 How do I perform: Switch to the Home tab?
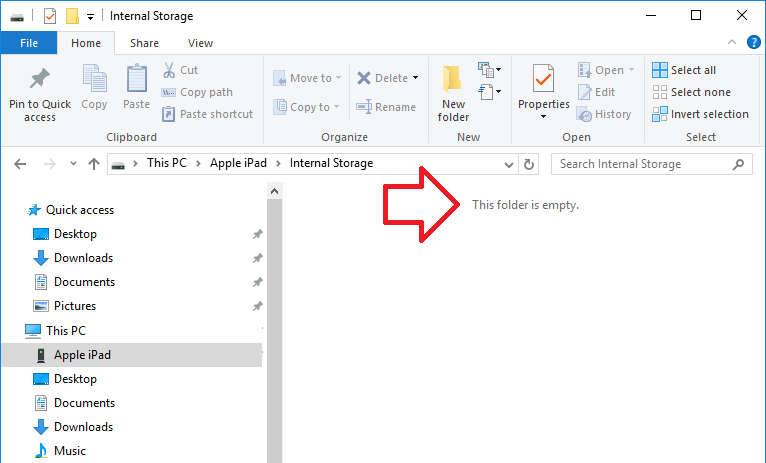[x=86, y=43]
